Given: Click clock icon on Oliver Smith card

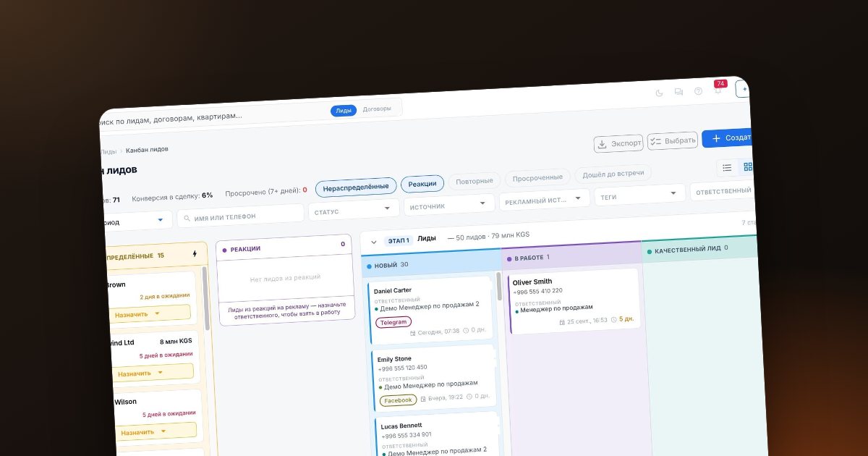Looking at the screenshot, I should click(x=613, y=319).
